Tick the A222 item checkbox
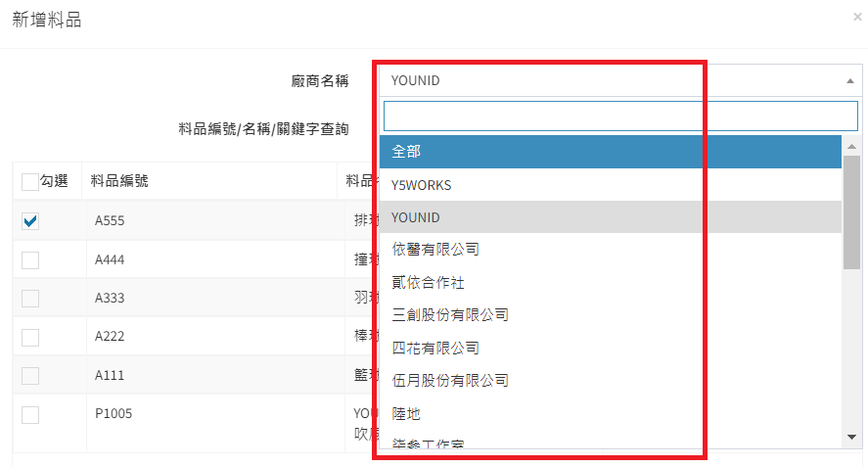This screenshot has width=868, height=467. pyautogui.click(x=30, y=337)
